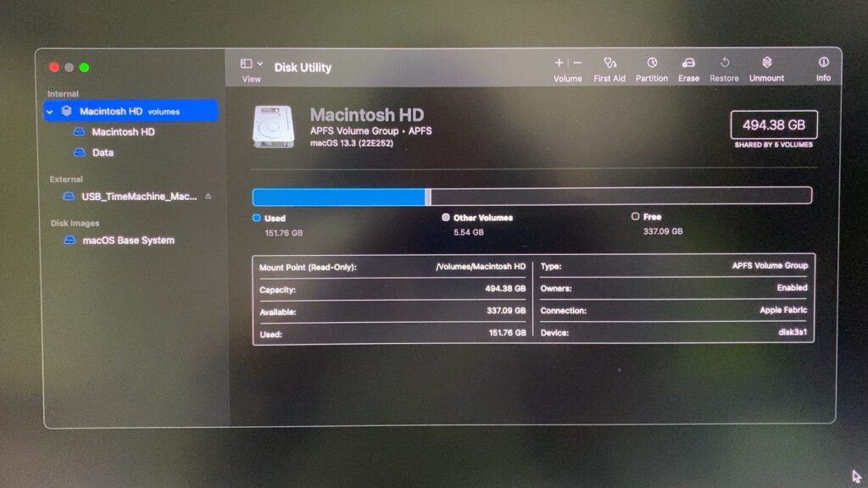The height and width of the screenshot is (488, 868).
Task: Click the Data volume disk icon
Action: pos(79,152)
